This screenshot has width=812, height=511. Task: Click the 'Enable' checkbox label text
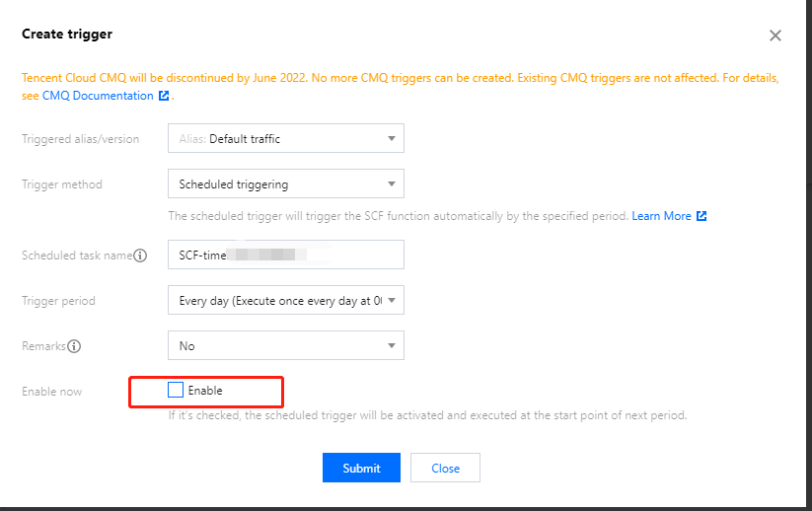[x=205, y=391]
